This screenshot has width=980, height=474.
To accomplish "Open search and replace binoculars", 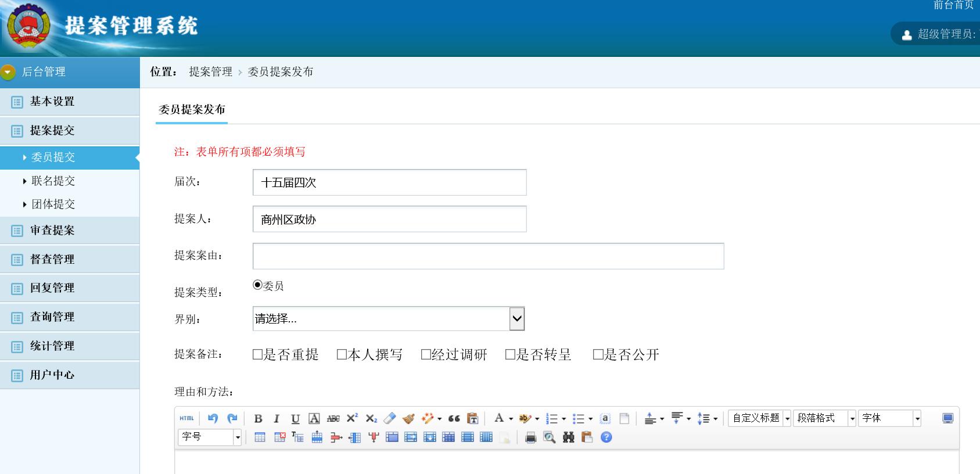I will pos(568,437).
